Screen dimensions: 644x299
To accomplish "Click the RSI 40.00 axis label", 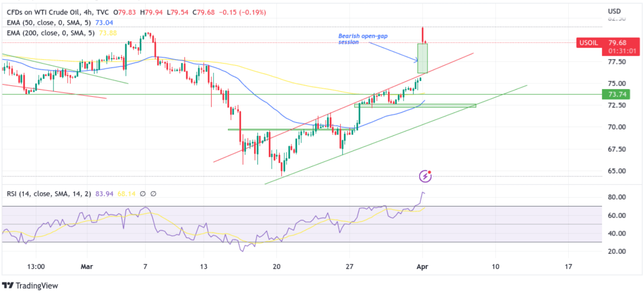I will (x=617, y=233).
